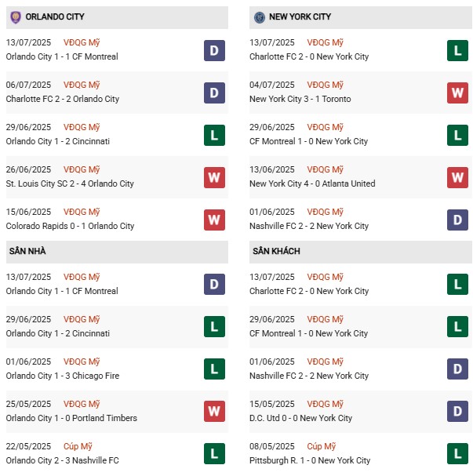The image size is (473, 476).
Task: Click the W badge for New York City 3-1 Toronto
Action: 458,93
